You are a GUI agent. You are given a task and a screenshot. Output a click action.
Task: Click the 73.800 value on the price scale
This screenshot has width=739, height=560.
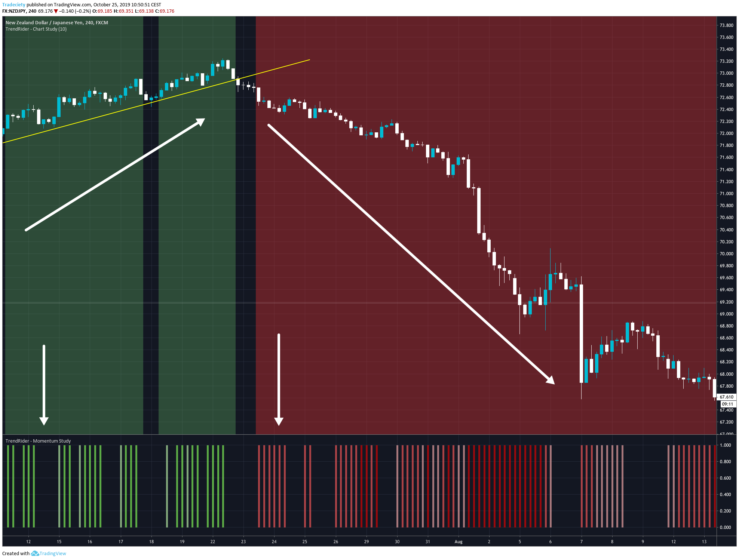[727, 26]
